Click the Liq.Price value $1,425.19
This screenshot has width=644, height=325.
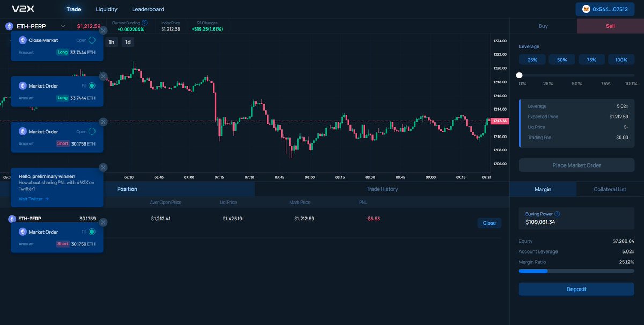pyautogui.click(x=232, y=219)
